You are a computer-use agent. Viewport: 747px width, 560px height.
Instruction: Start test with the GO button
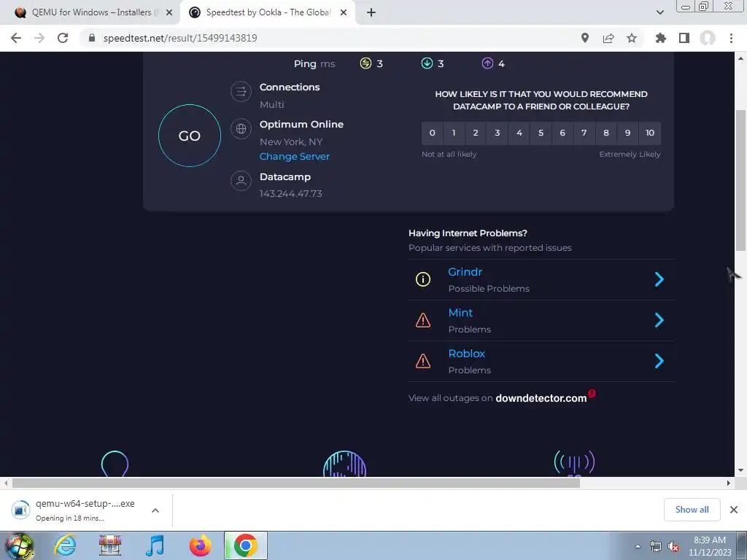click(190, 136)
